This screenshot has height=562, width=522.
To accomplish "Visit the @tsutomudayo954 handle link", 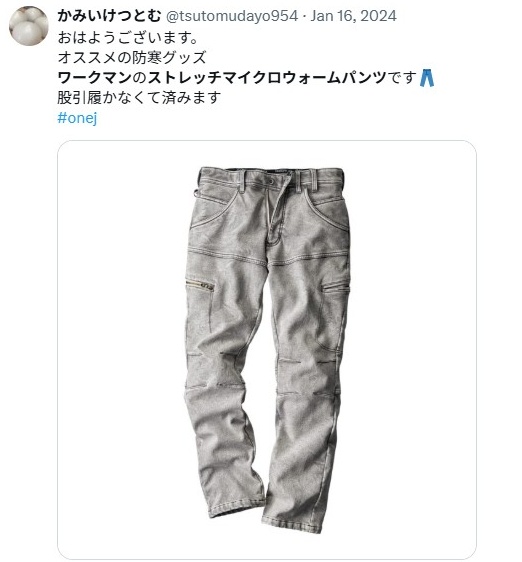I will pyautogui.click(x=232, y=16).
